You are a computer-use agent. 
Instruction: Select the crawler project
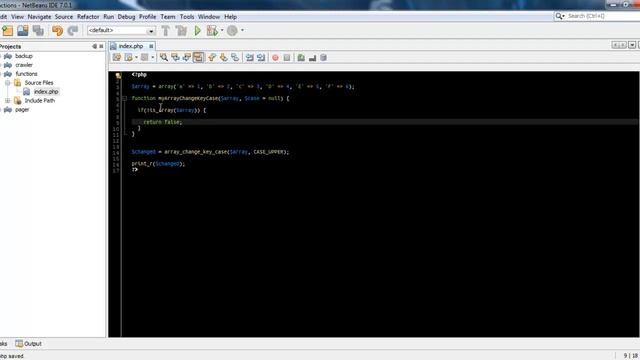24,65
